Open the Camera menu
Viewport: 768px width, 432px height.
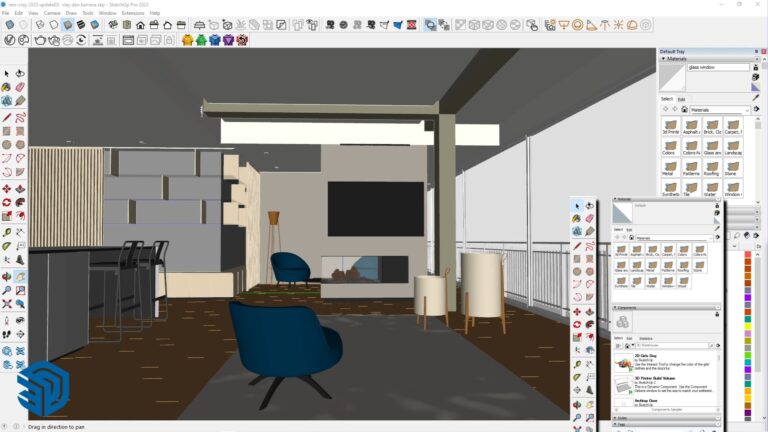pos(52,13)
